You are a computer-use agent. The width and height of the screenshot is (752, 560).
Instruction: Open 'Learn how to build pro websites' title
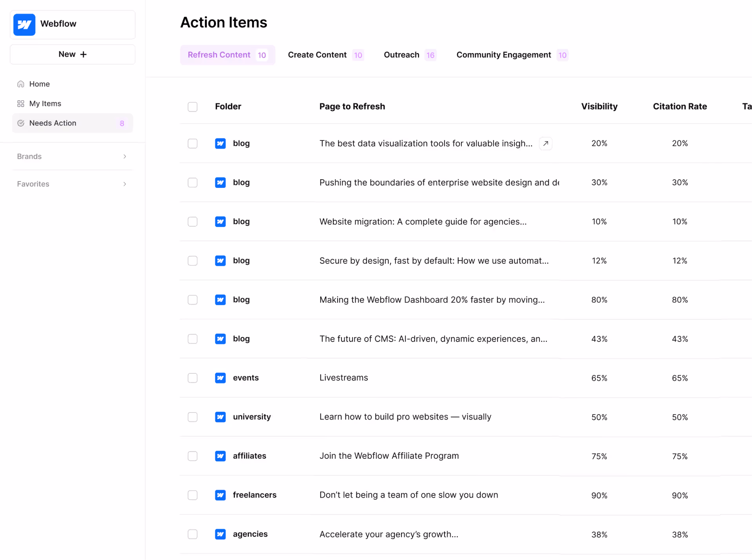pyautogui.click(x=405, y=417)
